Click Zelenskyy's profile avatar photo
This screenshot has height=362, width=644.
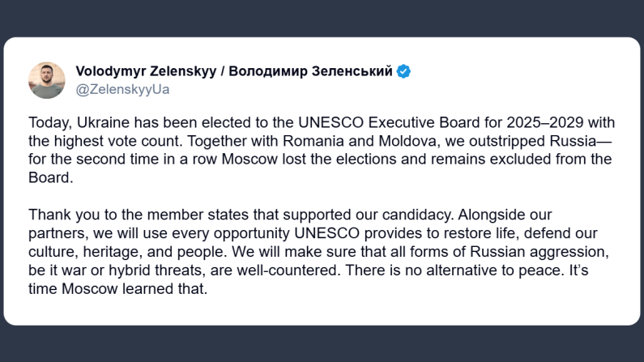tap(47, 79)
